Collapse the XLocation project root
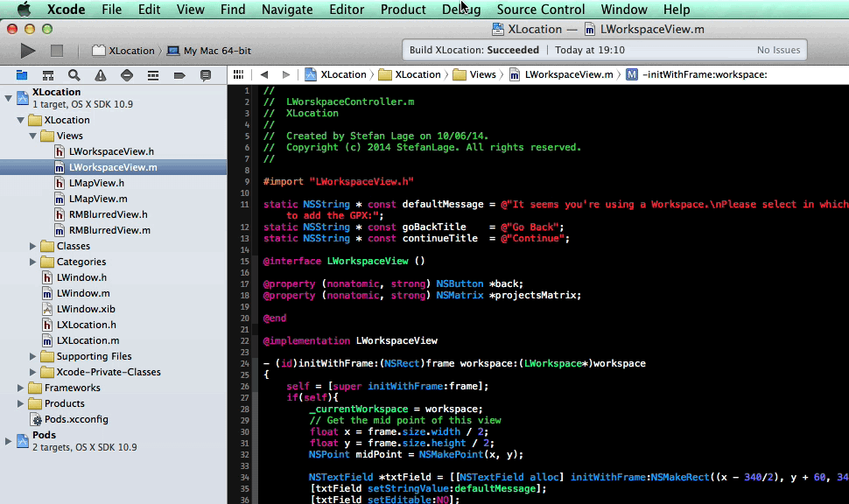 8,98
